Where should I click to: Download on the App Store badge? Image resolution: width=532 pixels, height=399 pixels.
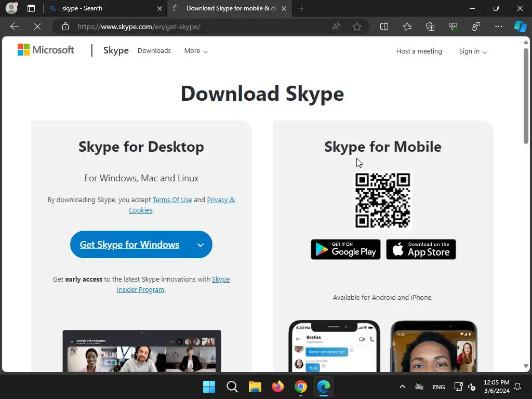click(421, 249)
